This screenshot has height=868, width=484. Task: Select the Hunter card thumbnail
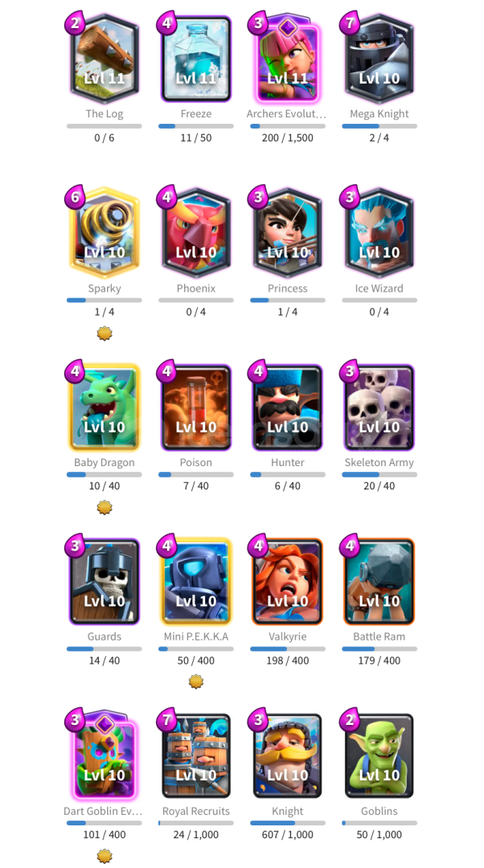pyautogui.click(x=287, y=408)
